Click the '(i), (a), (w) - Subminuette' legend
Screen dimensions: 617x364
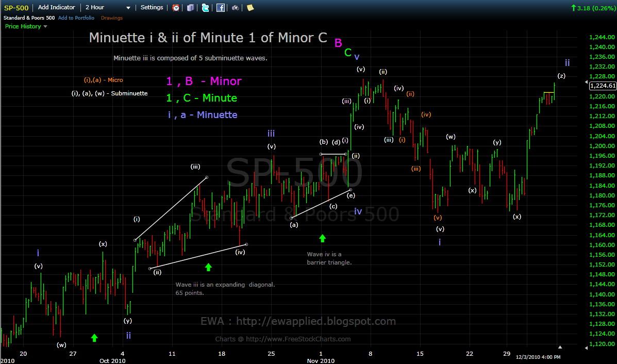[x=109, y=93]
